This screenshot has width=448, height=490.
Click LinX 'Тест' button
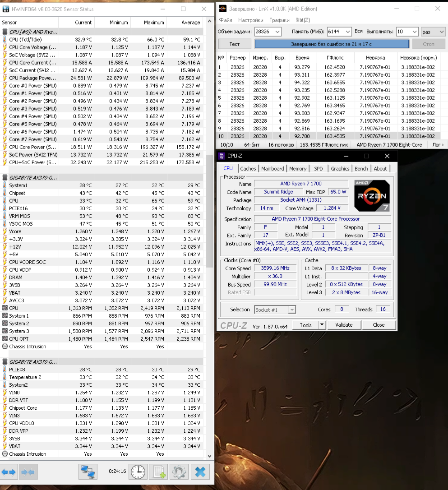tap(235, 44)
